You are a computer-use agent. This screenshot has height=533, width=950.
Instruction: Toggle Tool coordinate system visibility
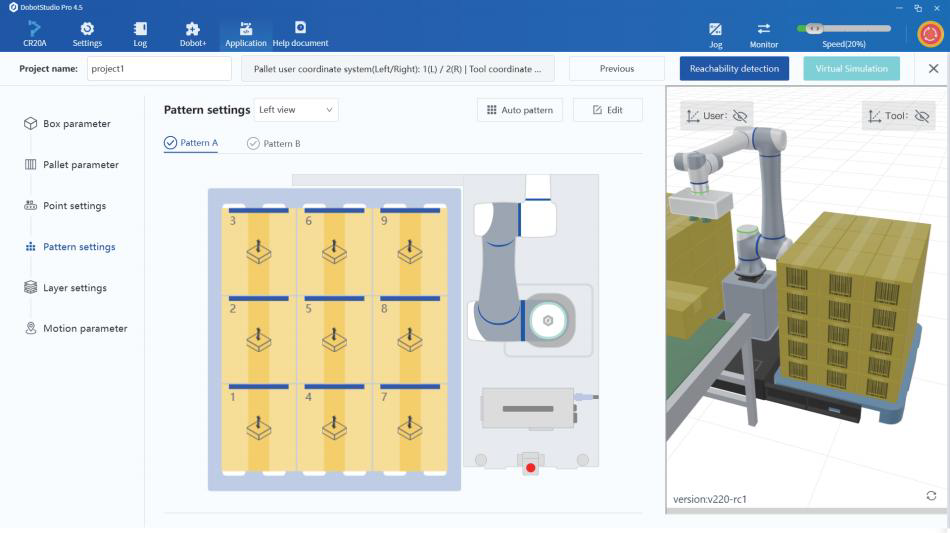(921, 116)
